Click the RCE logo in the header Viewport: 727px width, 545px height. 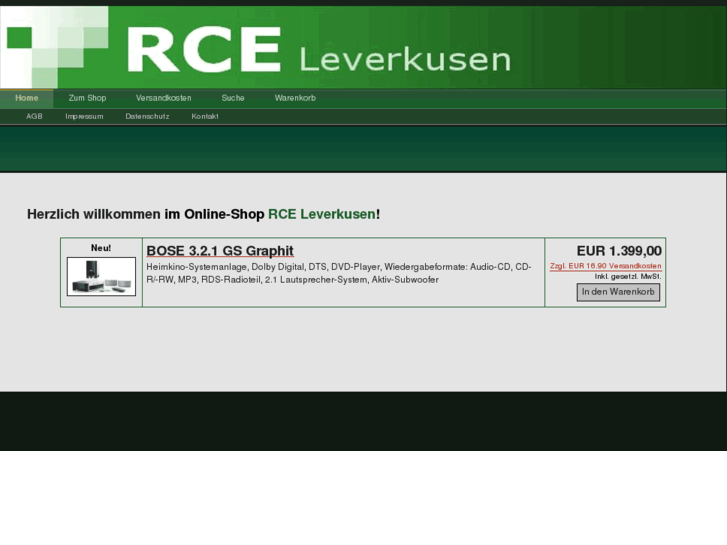(204, 49)
